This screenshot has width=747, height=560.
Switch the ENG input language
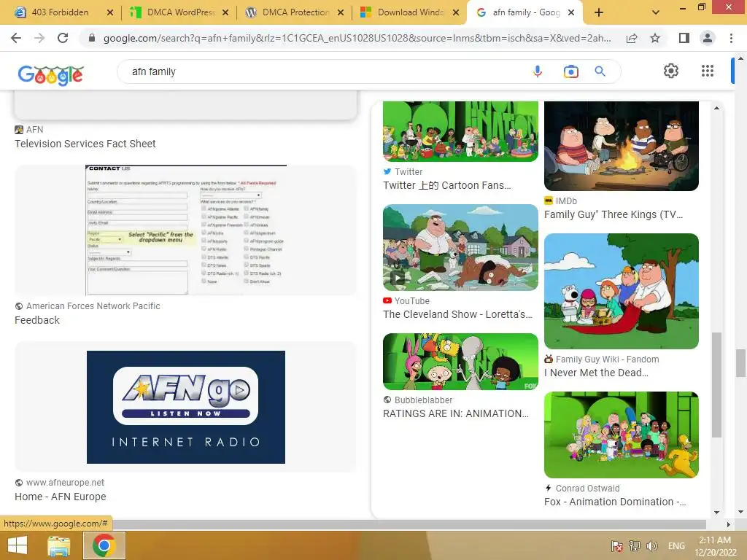pos(676,546)
